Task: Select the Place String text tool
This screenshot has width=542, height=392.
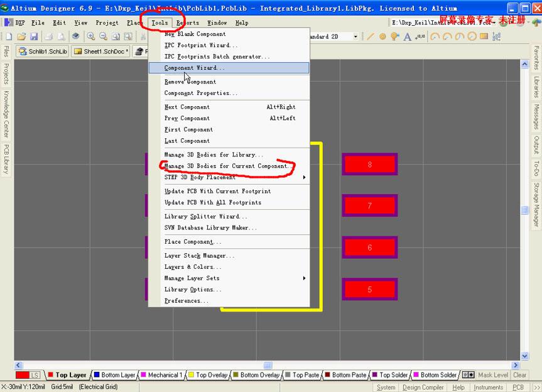Action: click(408, 37)
